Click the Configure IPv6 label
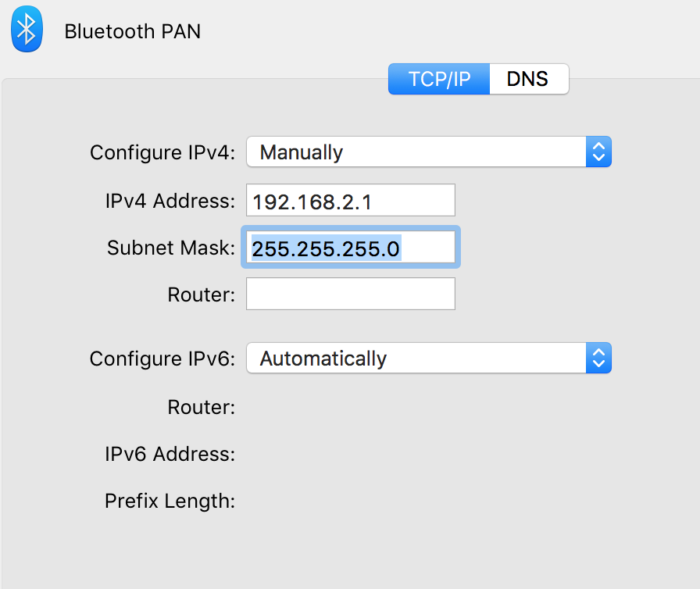 point(162,359)
